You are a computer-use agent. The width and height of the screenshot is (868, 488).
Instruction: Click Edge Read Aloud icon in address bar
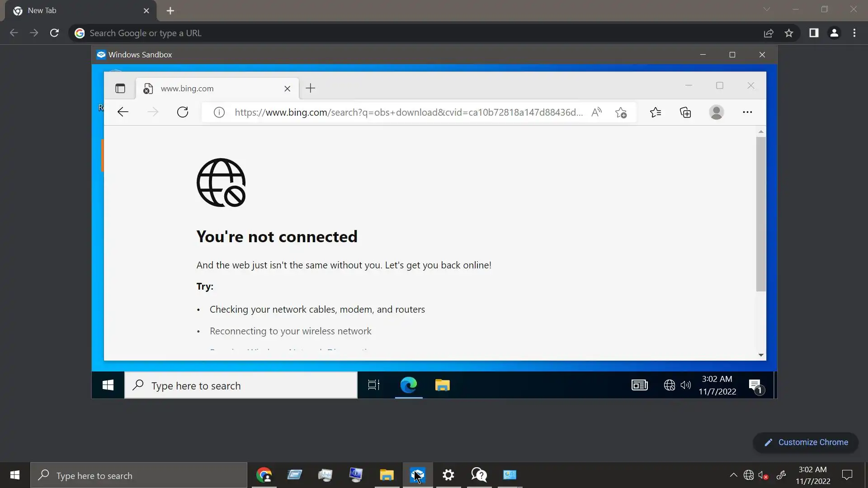click(x=596, y=112)
